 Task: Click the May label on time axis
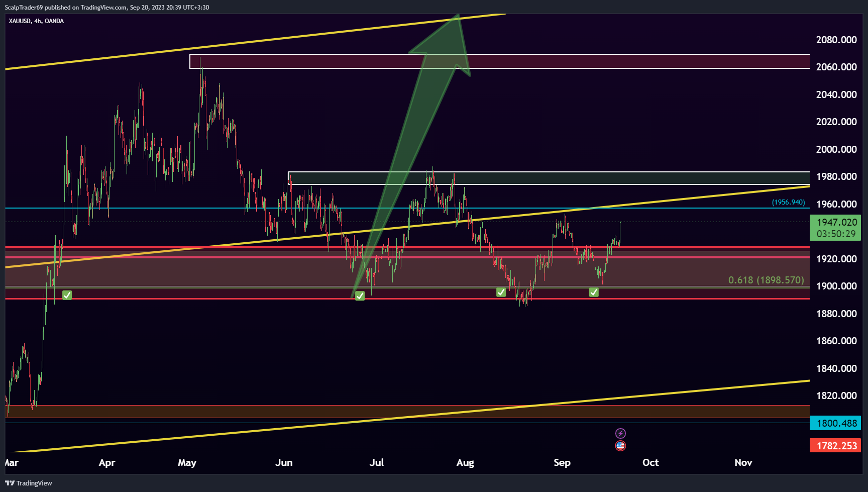click(187, 463)
